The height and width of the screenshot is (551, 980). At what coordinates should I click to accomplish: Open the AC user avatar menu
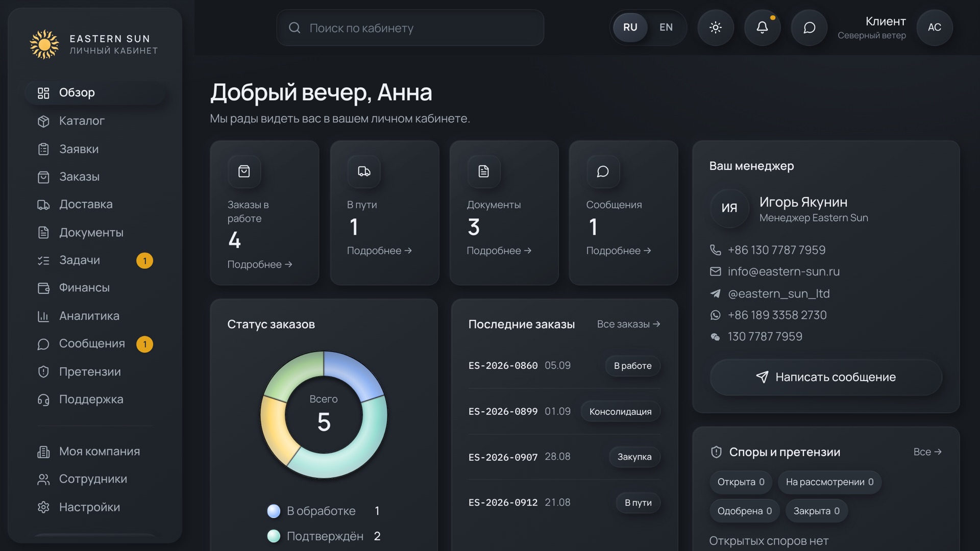[935, 28]
